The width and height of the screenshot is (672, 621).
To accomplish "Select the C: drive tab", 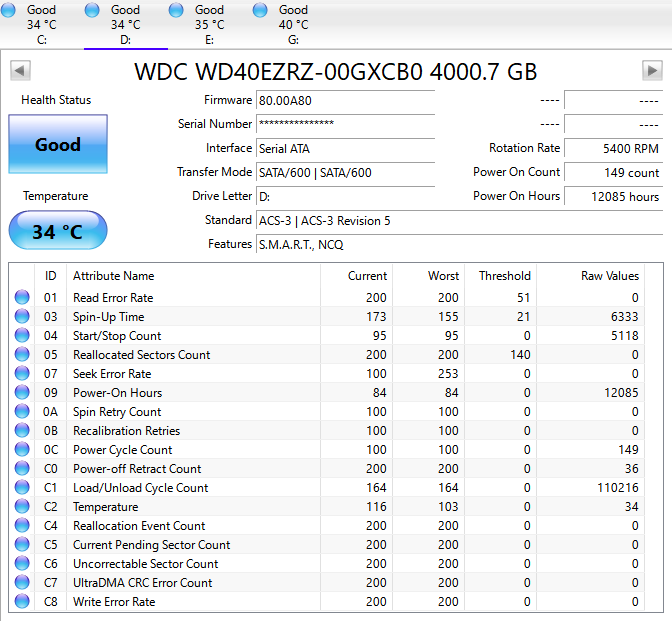I will coord(42,24).
